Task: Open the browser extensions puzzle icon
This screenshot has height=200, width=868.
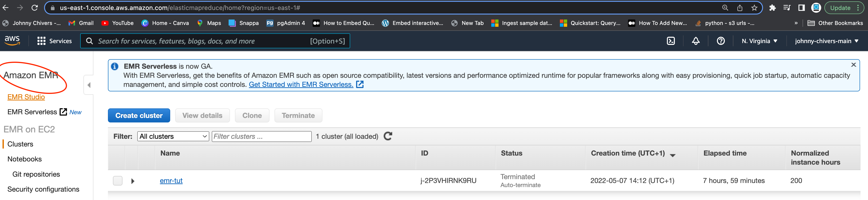Action: pyautogui.click(x=772, y=8)
